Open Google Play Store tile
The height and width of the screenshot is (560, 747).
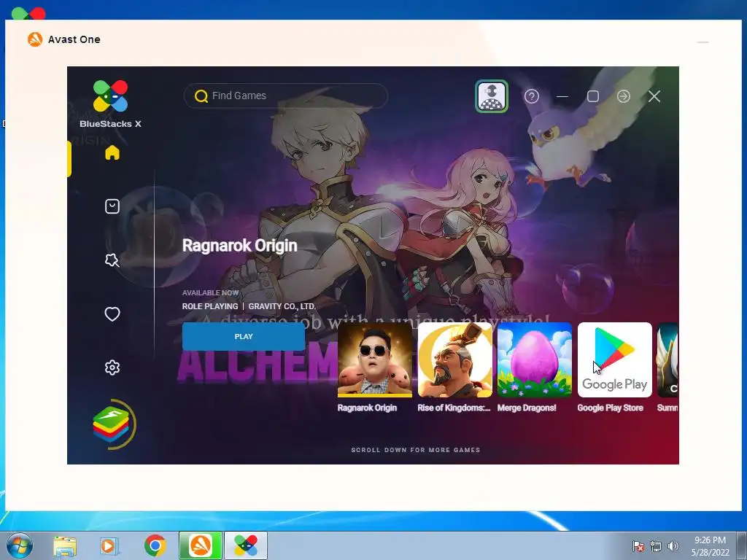614,359
